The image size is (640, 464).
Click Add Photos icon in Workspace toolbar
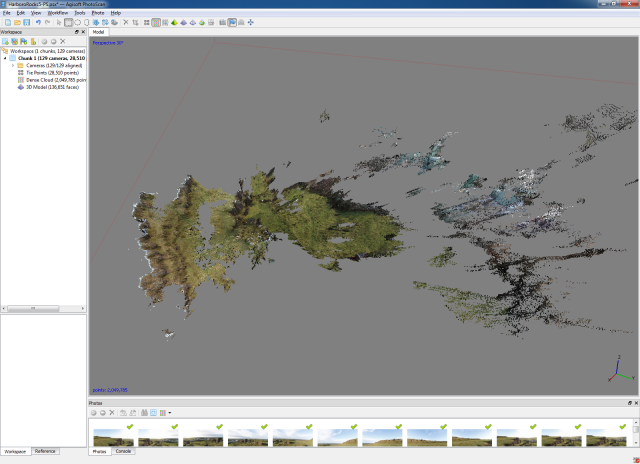click(15, 41)
